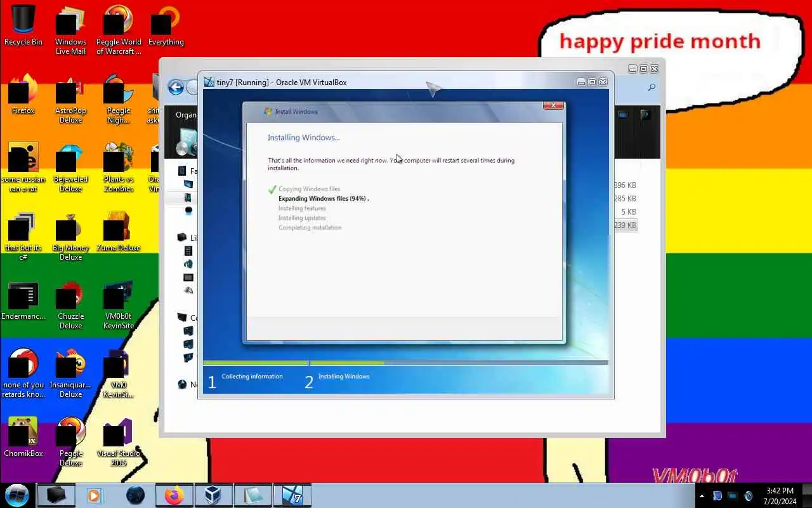Open Plants vs Zombies shortcut
Image resolution: width=812 pixels, height=508 pixels.
[x=119, y=167]
